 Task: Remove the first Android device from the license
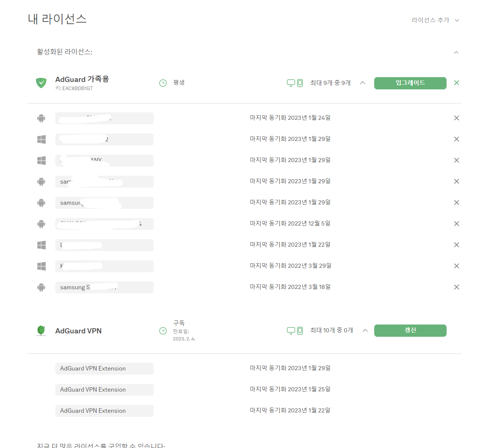[456, 118]
